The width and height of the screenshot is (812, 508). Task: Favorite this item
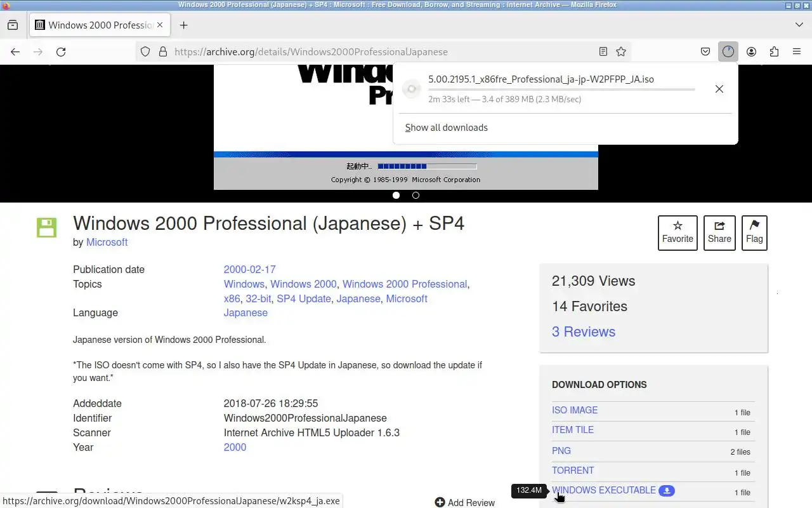(678, 232)
